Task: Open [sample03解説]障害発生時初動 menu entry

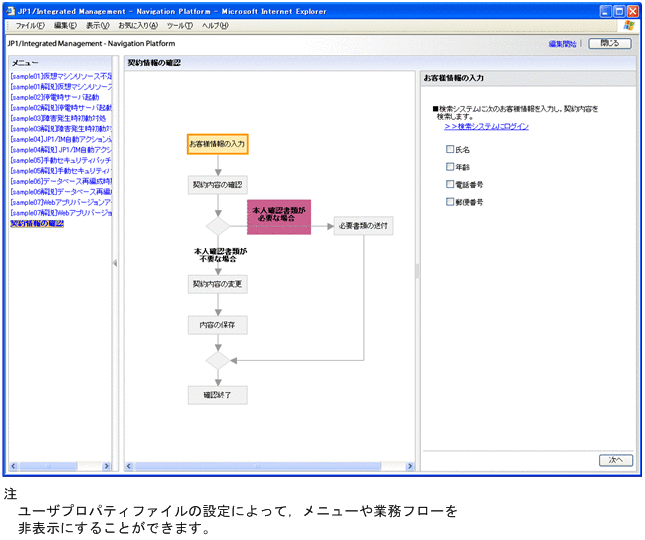Action: click(x=61, y=129)
